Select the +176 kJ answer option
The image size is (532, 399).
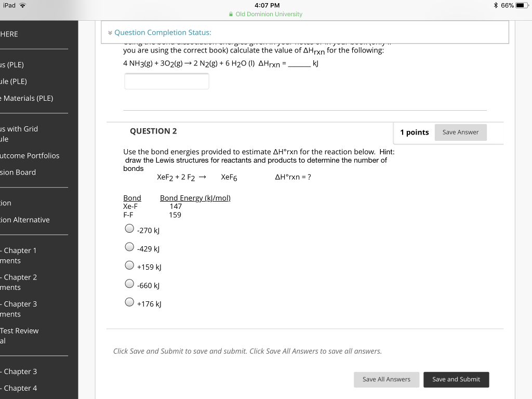(129, 301)
